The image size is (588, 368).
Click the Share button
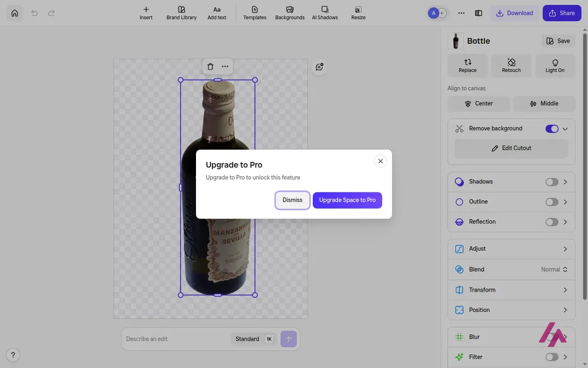click(x=562, y=13)
